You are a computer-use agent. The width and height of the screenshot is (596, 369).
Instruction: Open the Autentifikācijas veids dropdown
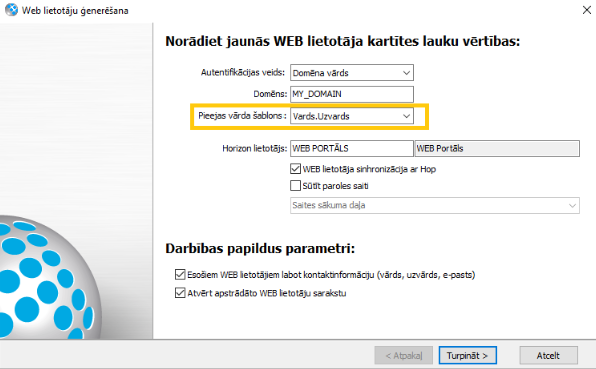coord(352,73)
